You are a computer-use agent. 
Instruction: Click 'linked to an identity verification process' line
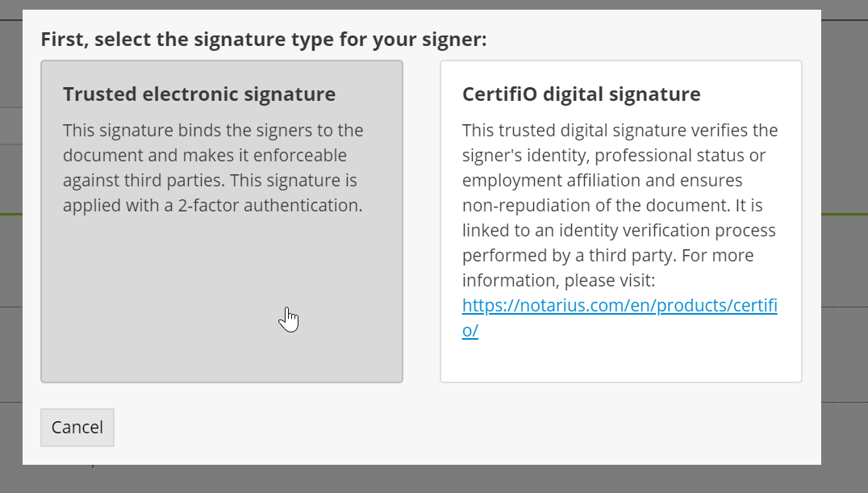click(x=619, y=231)
